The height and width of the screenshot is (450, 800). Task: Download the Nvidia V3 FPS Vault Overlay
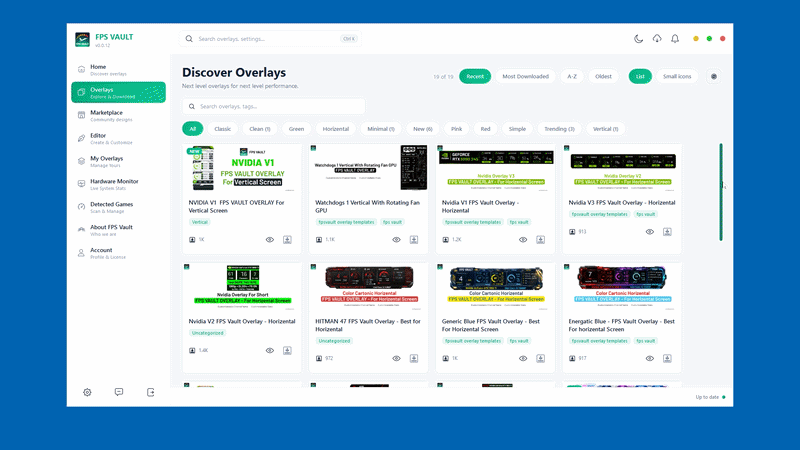[667, 232]
